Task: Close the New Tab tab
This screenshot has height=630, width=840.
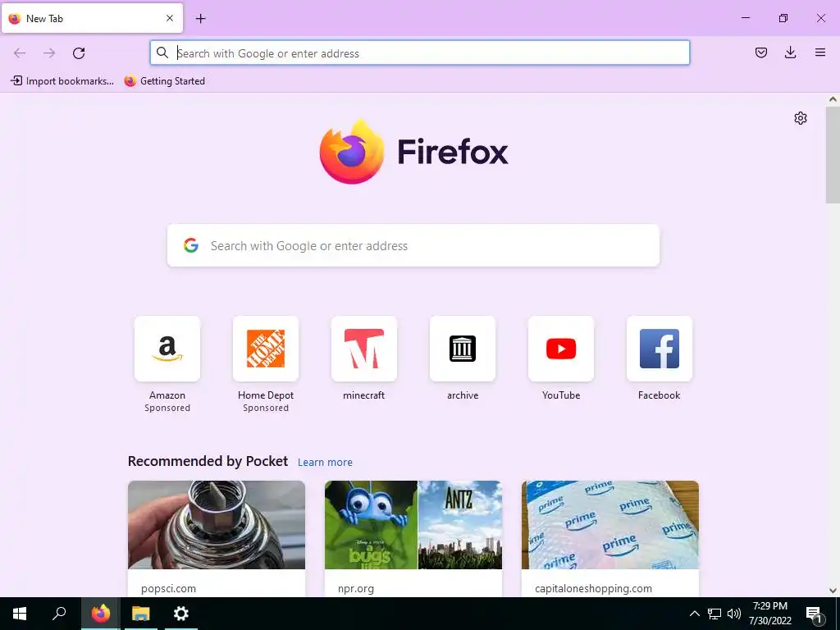Action: pos(169,18)
